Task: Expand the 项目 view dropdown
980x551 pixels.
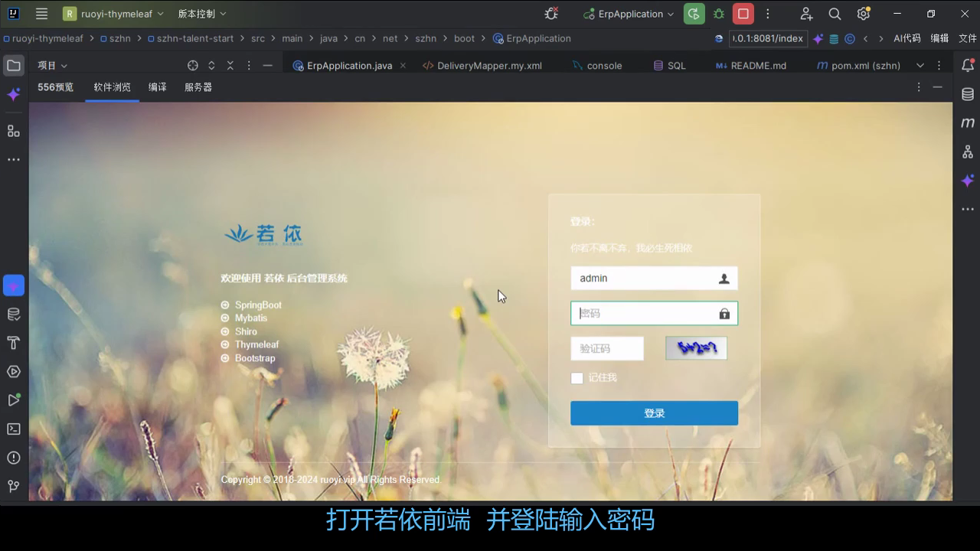Action: pyautogui.click(x=53, y=66)
